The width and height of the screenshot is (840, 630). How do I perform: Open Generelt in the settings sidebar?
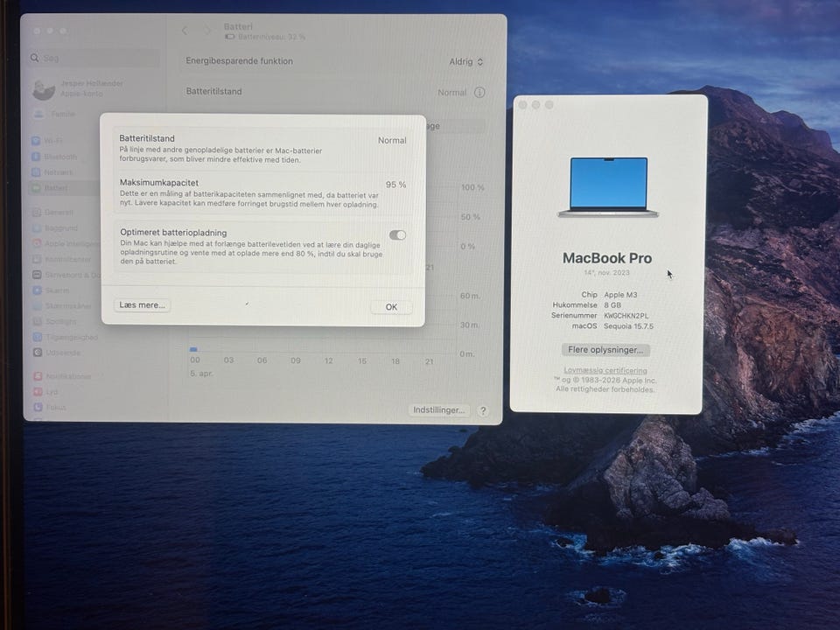click(52, 212)
